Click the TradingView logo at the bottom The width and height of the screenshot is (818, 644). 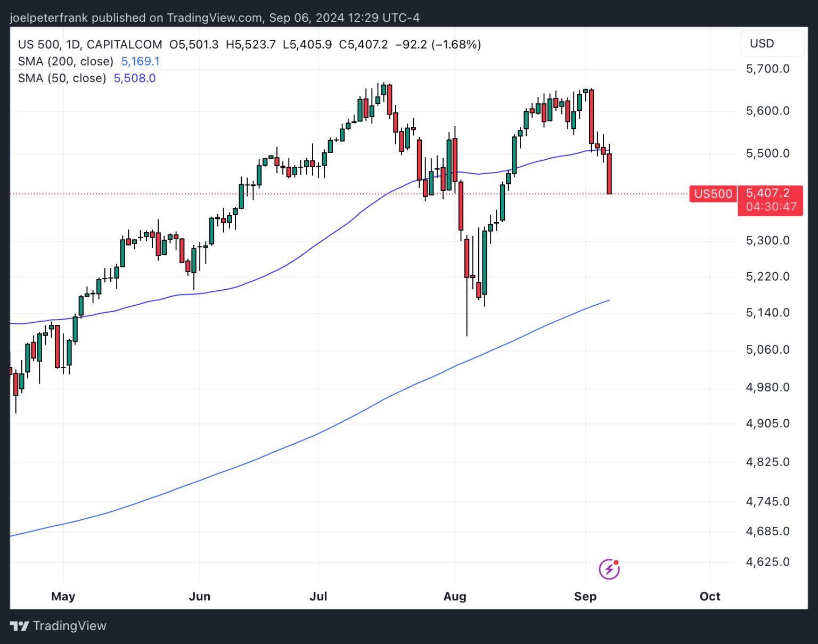pos(58,626)
